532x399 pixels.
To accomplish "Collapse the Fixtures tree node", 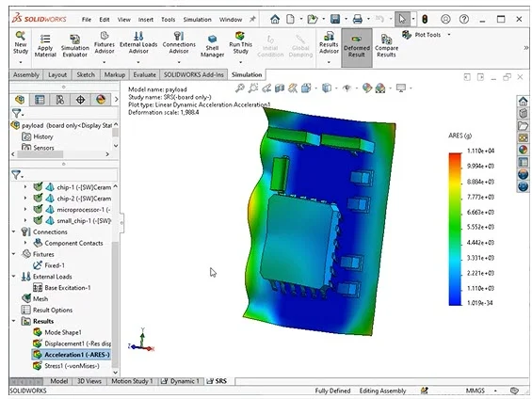I will [x=14, y=254].
